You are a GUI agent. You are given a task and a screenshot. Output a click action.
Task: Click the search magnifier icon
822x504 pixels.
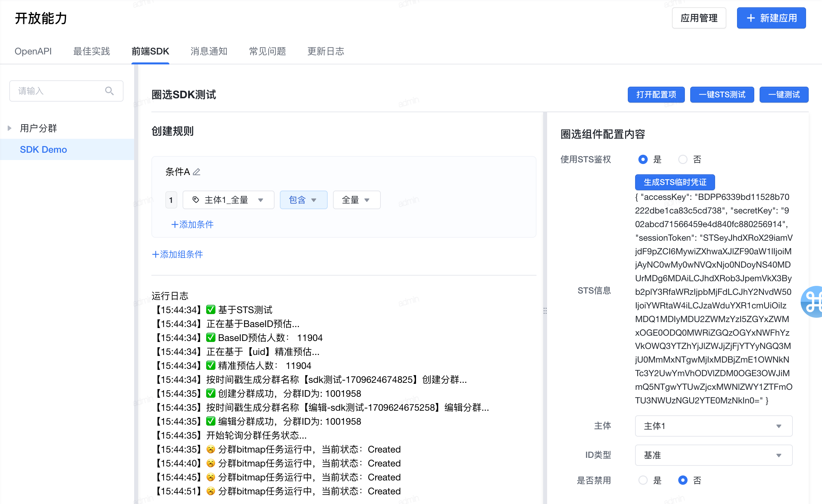click(x=109, y=91)
